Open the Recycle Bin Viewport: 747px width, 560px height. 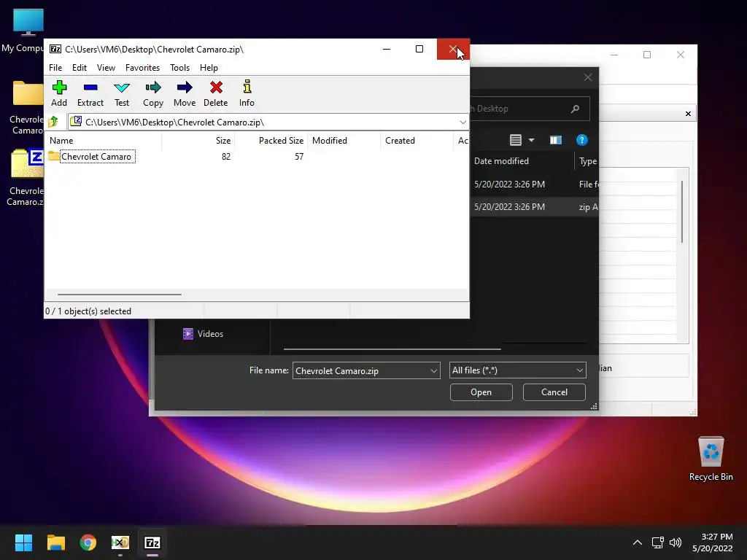[711, 459]
